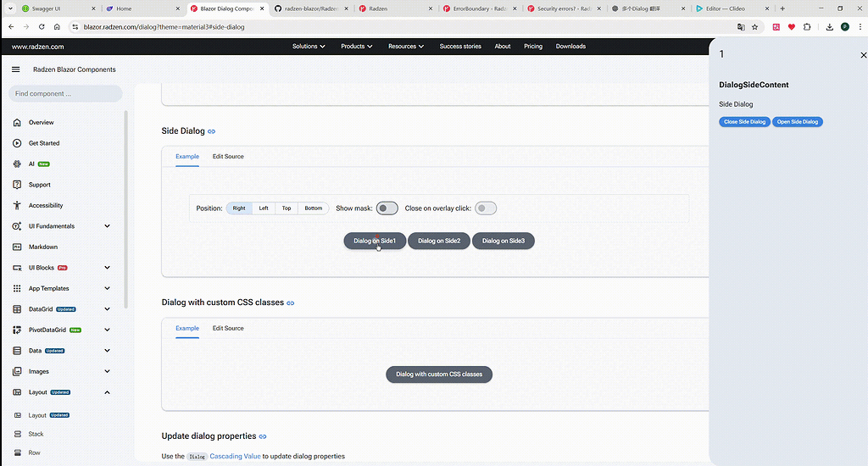This screenshot has height=466, width=868.
Task: Open the Products dropdown in top nav
Action: point(357,47)
